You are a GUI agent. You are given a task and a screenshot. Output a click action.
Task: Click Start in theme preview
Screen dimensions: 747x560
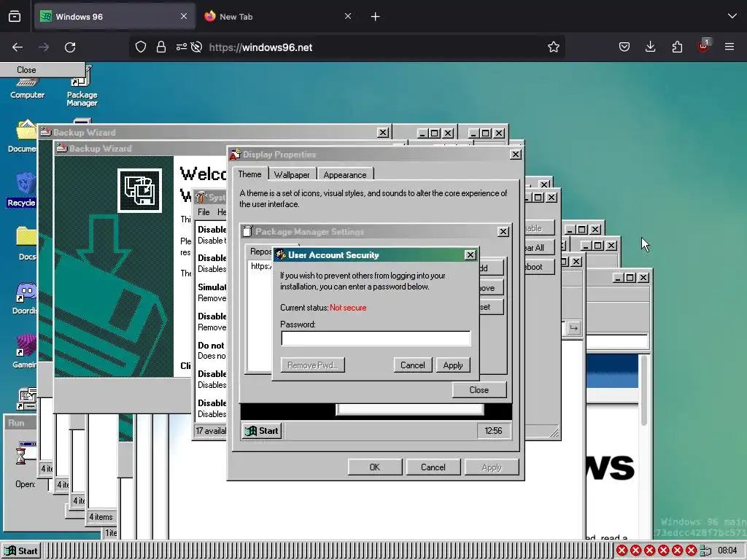262,431
